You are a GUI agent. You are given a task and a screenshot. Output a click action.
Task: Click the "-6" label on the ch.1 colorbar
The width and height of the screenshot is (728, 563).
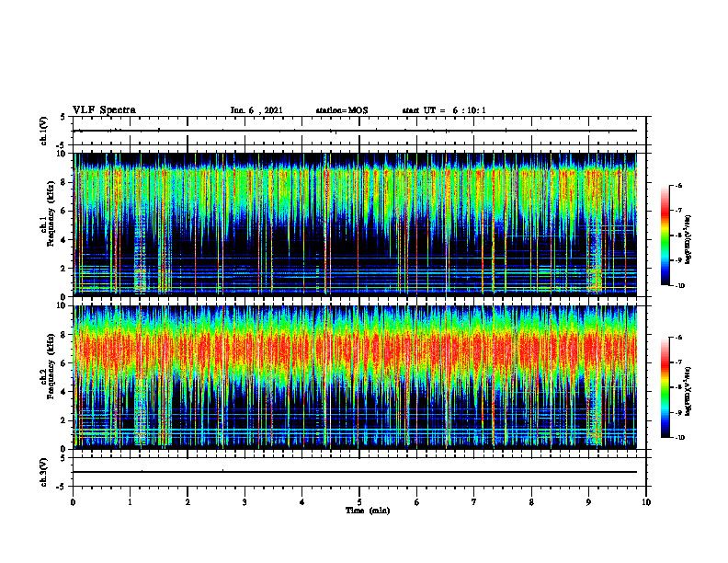pos(678,186)
